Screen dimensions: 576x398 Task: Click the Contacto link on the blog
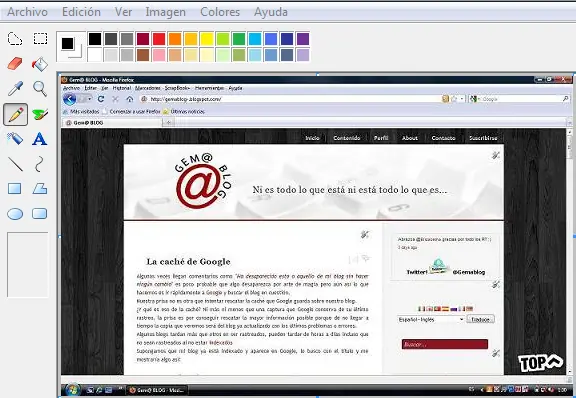point(443,138)
